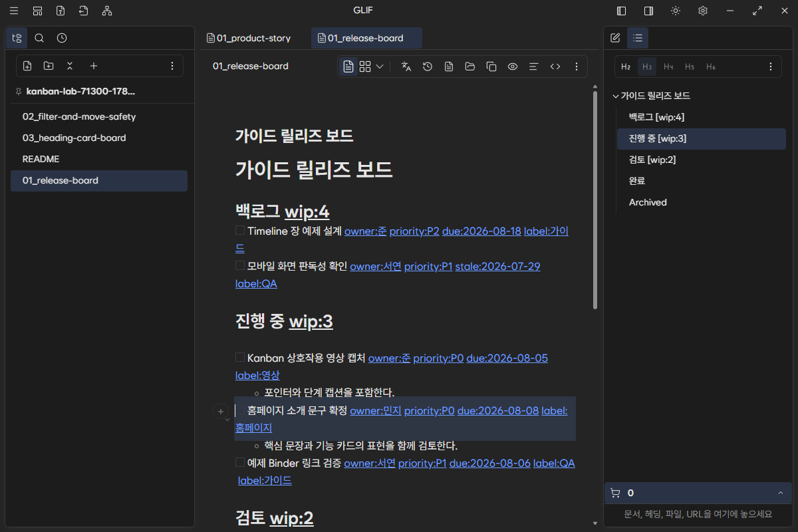The height and width of the screenshot is (532, 798).
Task: Click the copy icon in editor toolbar
Action: click(491, 66)
